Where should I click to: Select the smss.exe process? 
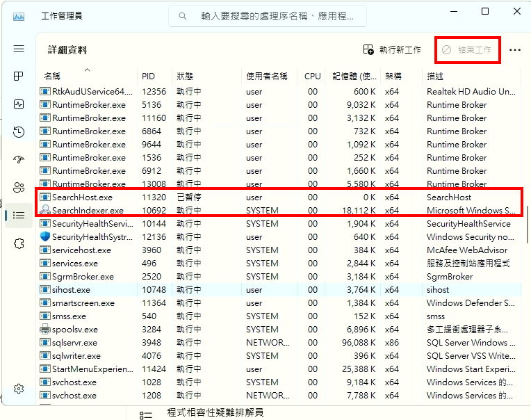(279, 316)
